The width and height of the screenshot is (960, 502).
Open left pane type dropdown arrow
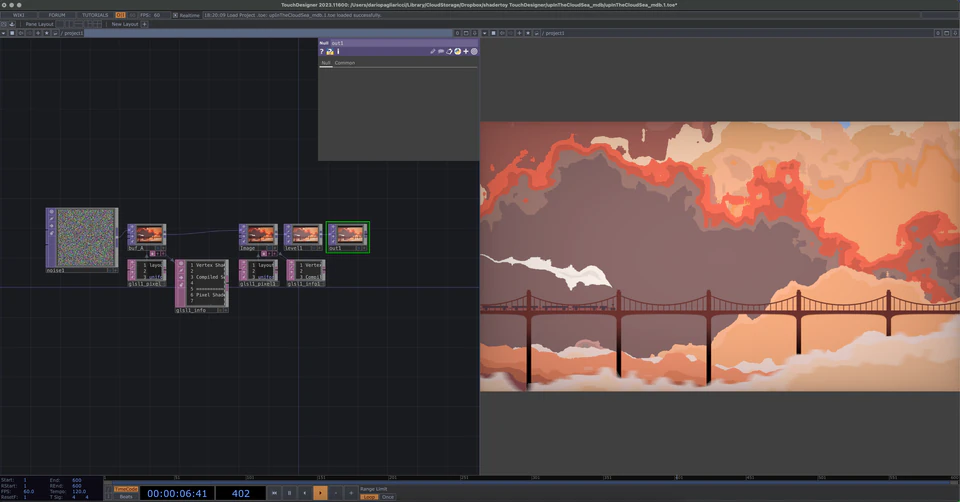pyautogui.click(x=3, y=33)
